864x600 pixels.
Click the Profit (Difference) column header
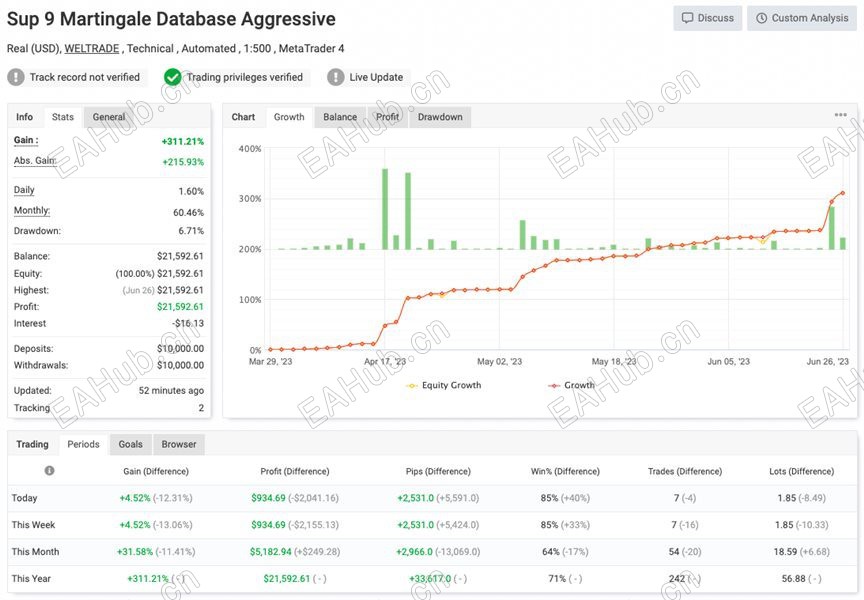pyautogui.click(x=295, y=472)
